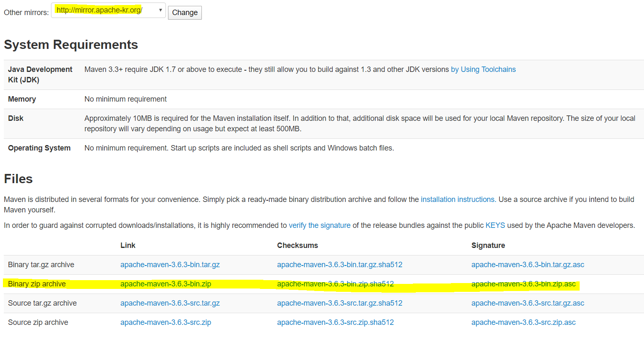Download apache-maven-3.6.3-src.tar.gz

tap(170, 303)
